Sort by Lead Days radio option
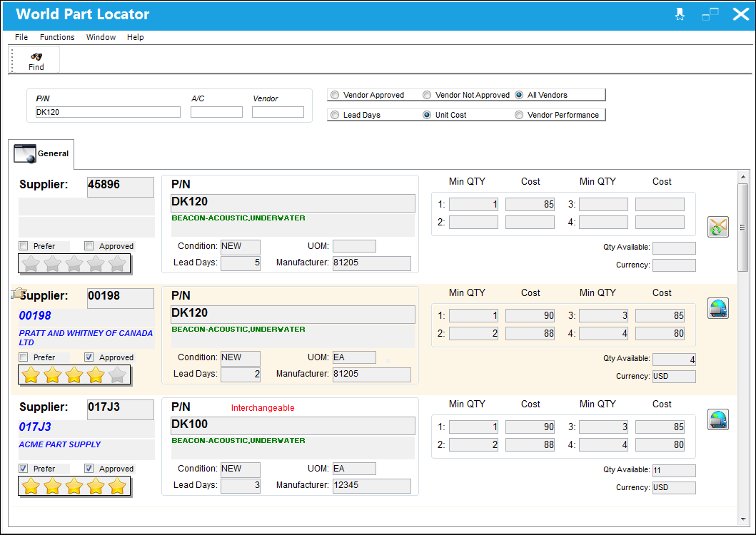 click(x=335, y=115)
